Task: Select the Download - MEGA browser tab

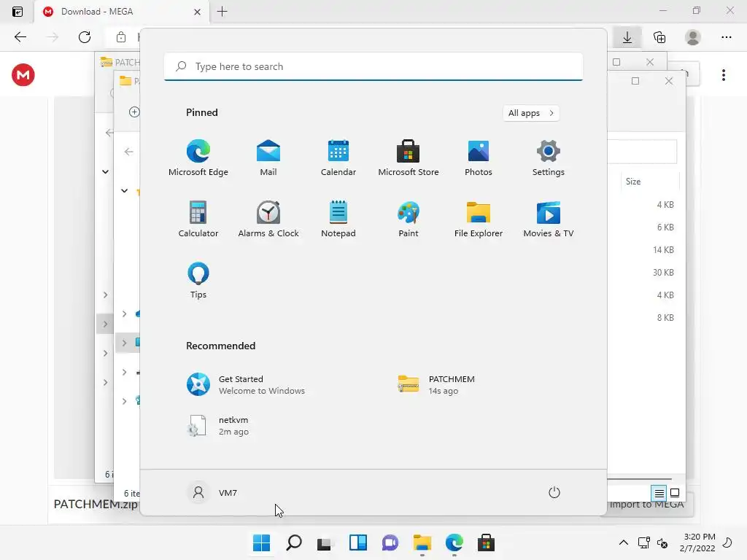Action: (122, 12)
